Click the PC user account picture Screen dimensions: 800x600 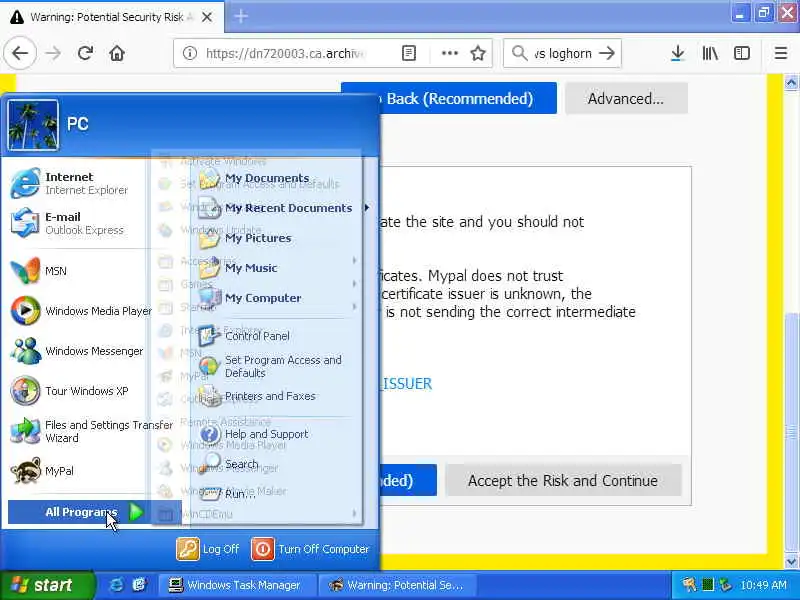33,124
